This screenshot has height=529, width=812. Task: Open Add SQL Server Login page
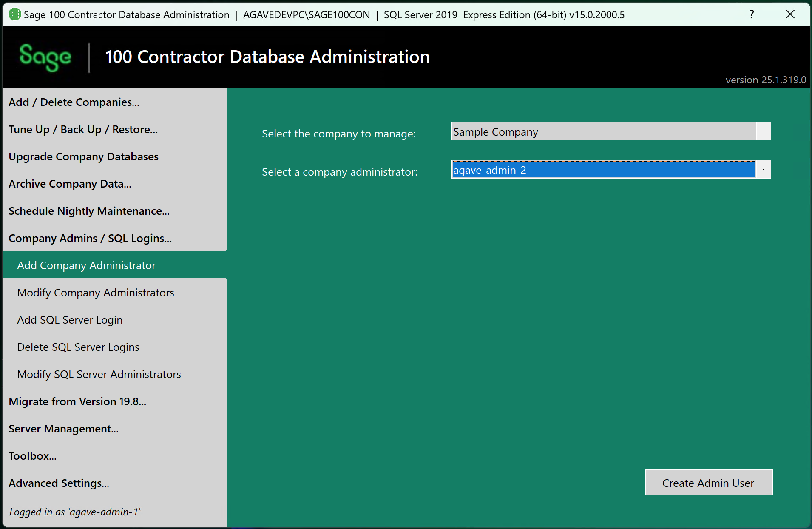tap(70, 320)
